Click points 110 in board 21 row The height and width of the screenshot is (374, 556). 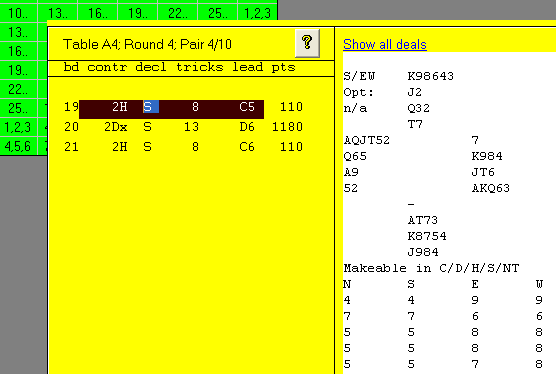click(x=291, y=147)
